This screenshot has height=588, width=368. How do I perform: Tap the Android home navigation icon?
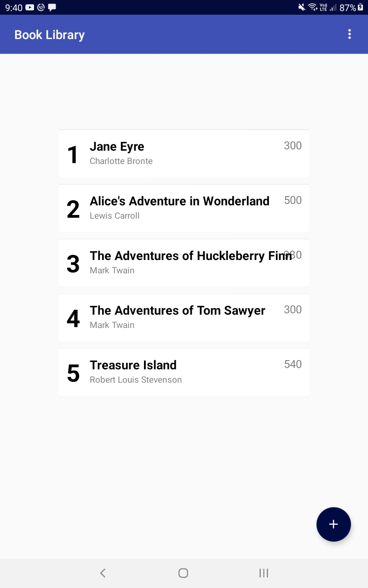[183, 573]
